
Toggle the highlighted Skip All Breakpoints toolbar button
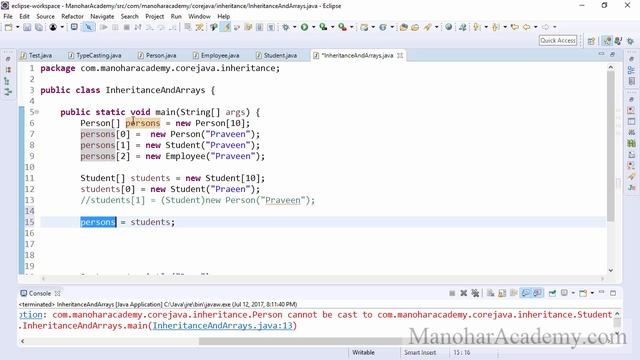pyautogui.click(x=88, y=27)
